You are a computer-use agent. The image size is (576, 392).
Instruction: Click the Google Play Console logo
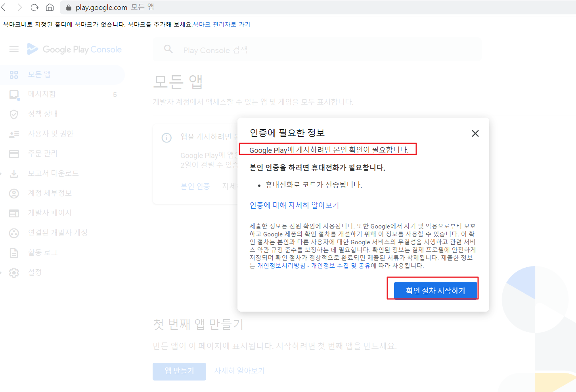point(75,49)
